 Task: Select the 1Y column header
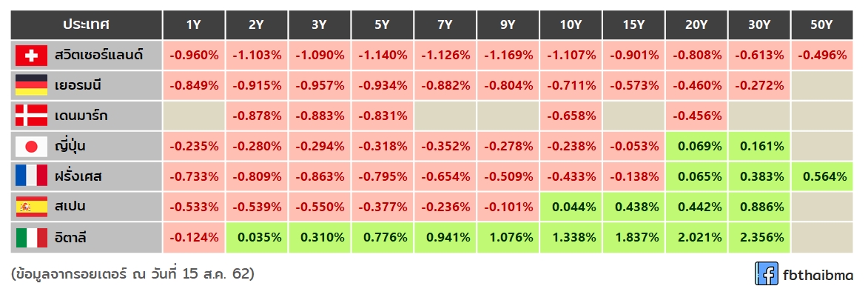tap(194, 24)
